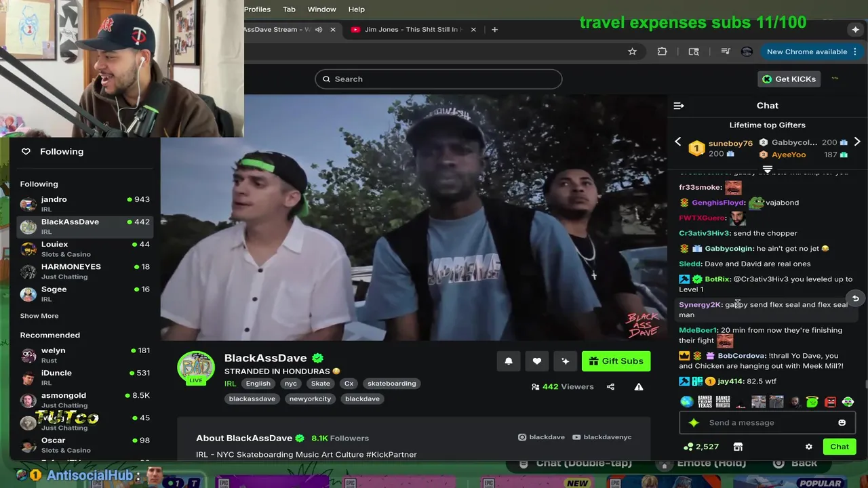This screenshot has width=868, height=488.
Task: Open iDuncle in Recommended list
Action: tap(85, 378)
